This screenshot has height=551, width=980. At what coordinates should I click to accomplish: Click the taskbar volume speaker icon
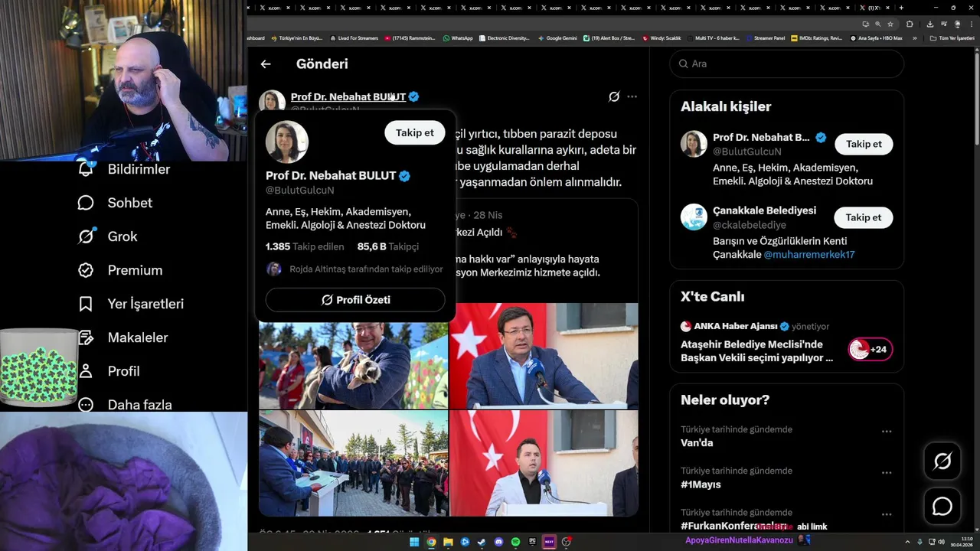pyautogui.click(x=941, y=542)
